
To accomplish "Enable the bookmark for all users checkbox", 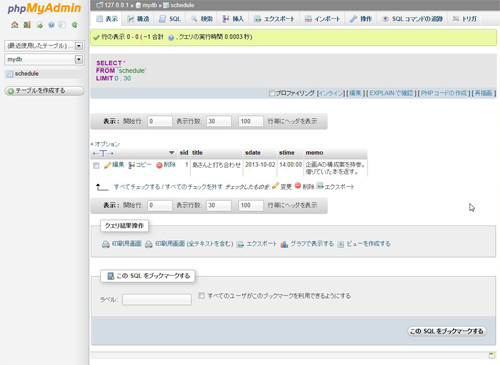I will (201, 296).
